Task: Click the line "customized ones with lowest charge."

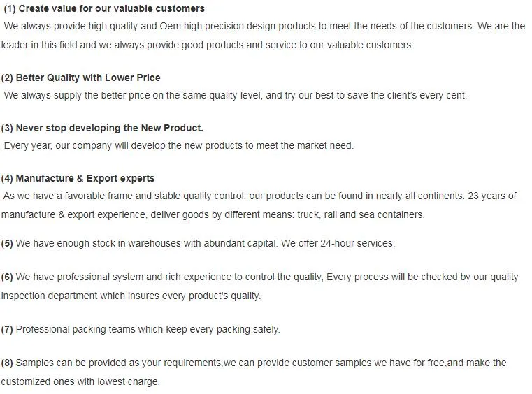Action: pos(80,382)
